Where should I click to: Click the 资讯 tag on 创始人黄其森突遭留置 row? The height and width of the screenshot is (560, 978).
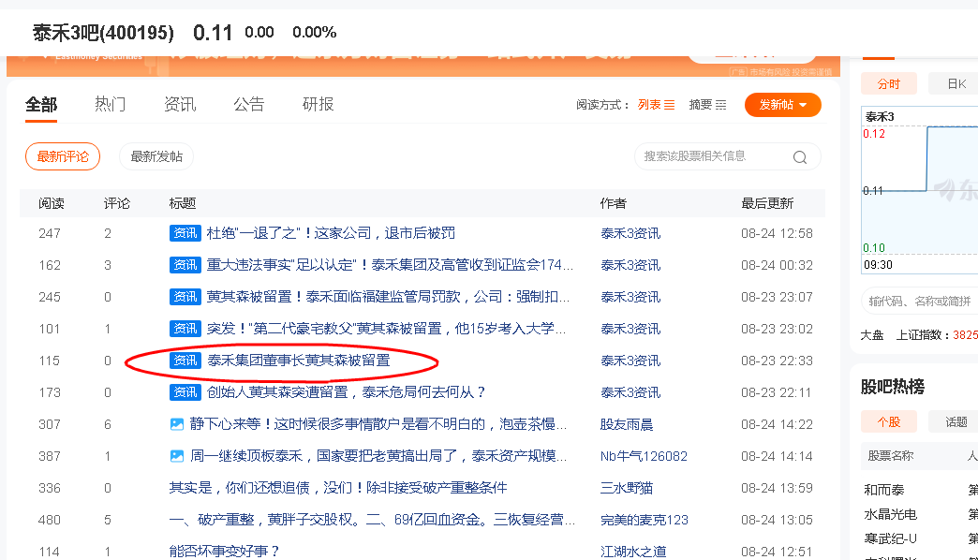(x=185, y=392)
